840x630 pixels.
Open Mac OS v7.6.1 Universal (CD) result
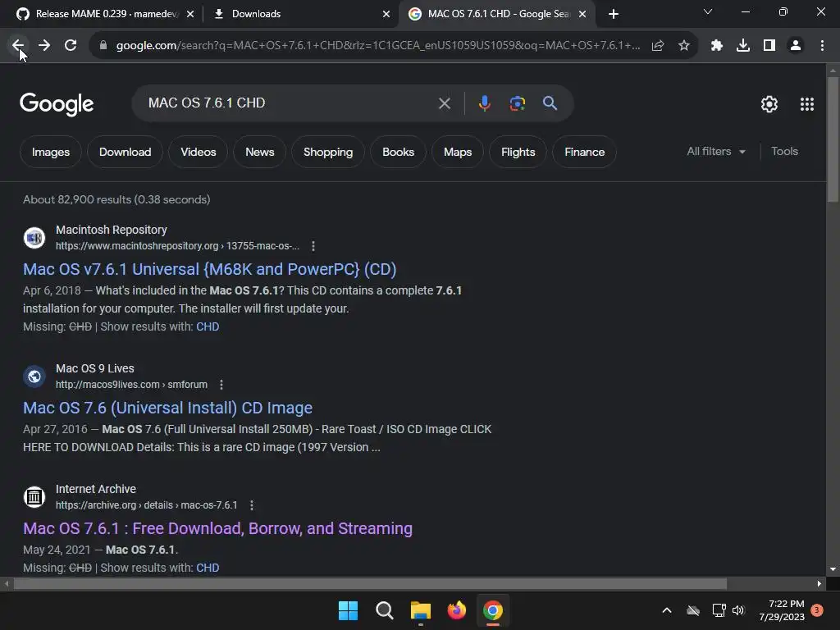point(209,269)
